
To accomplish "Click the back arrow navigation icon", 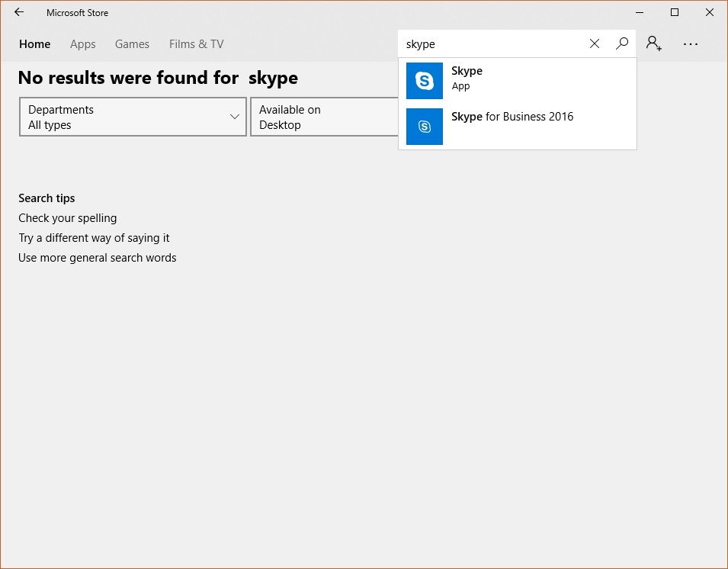I will coord(18,12).
